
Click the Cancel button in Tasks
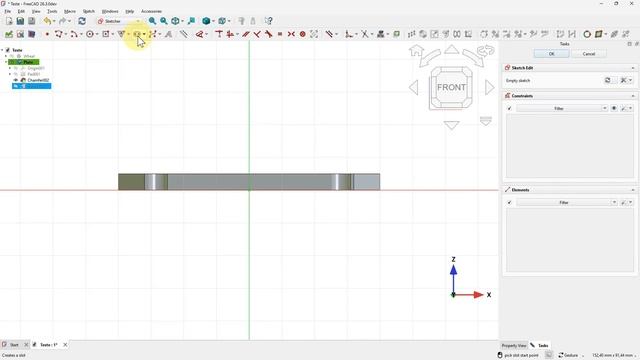click(589, 54)
